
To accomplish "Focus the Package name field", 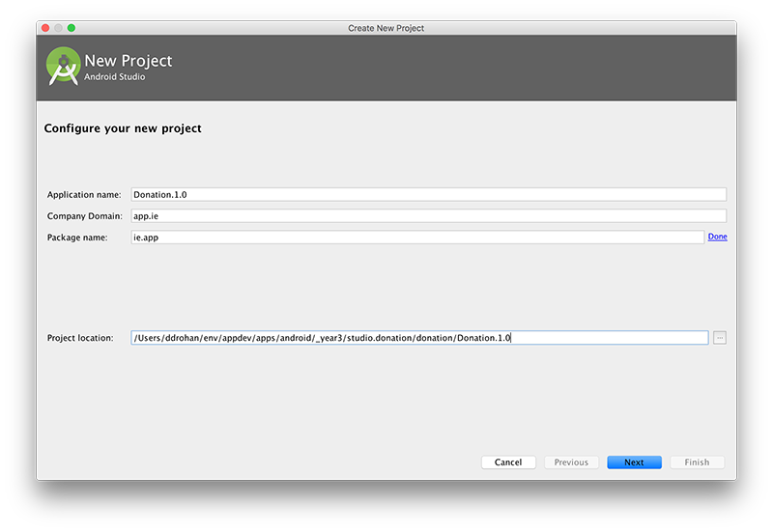I will pos(416,238).
